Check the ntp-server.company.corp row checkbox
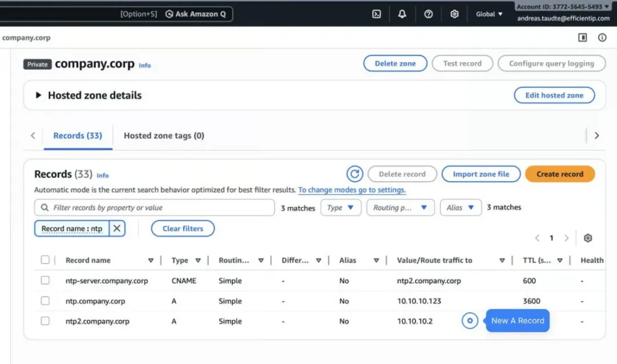Image resolution: width=617 pixels, height=364 pixels. pos(45,280)
